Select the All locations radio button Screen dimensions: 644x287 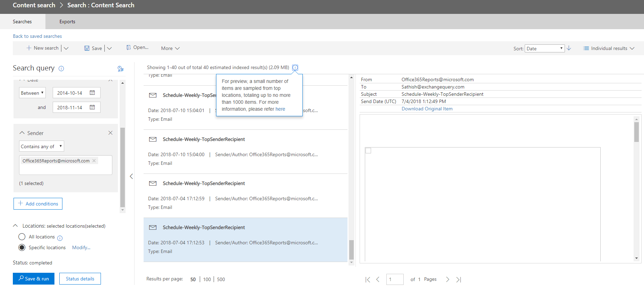point(22,237)
